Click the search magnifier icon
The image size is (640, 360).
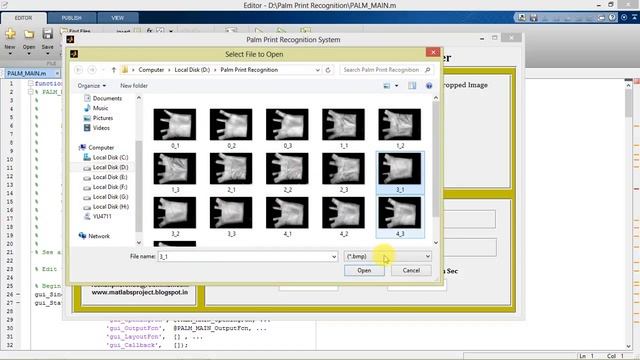[x=427, y=70]
